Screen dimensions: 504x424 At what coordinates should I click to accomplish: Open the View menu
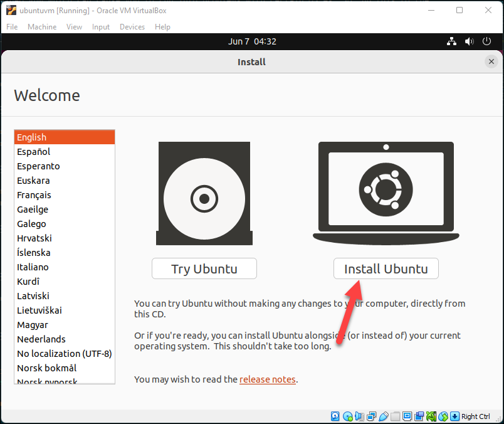(x=75, y=27)
